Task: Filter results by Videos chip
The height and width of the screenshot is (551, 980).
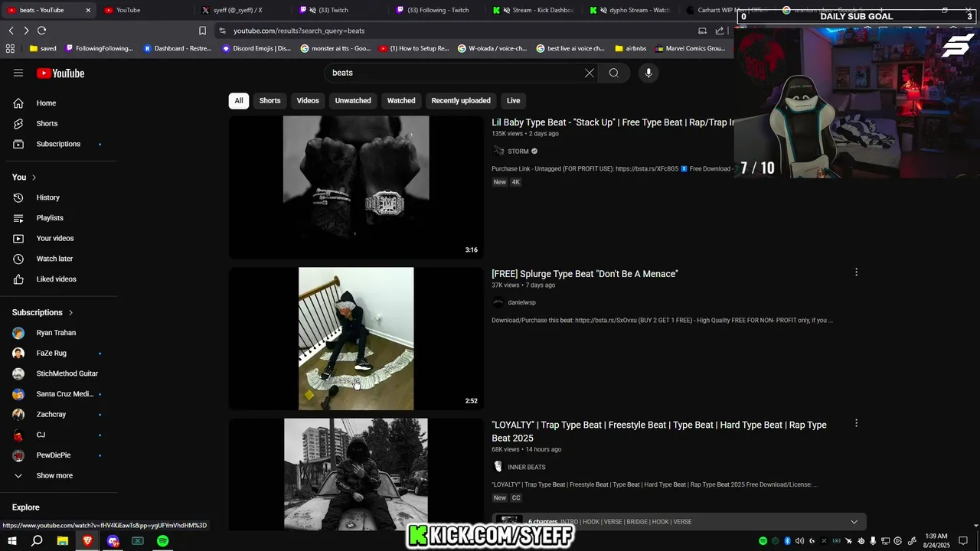Action: pos(308,100)
